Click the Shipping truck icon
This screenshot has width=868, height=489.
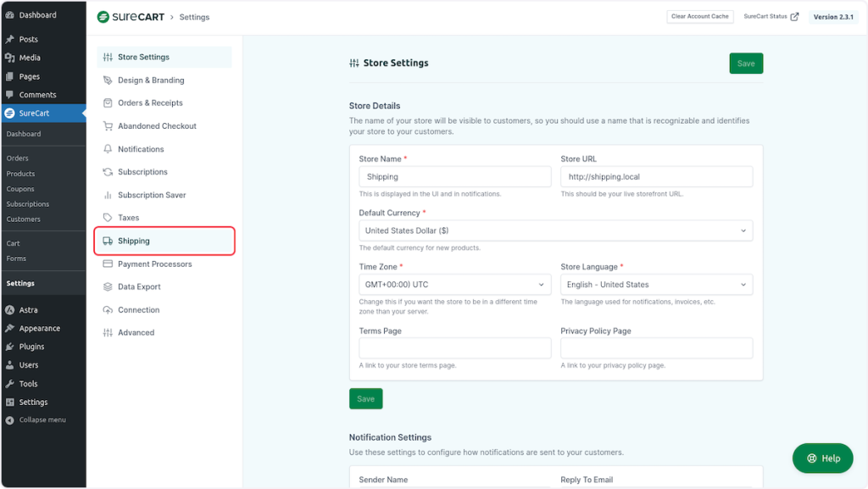coord(108,241)
